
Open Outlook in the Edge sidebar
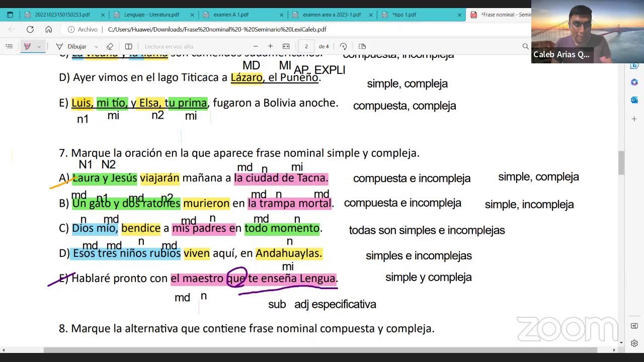click(x=634, y=100)
